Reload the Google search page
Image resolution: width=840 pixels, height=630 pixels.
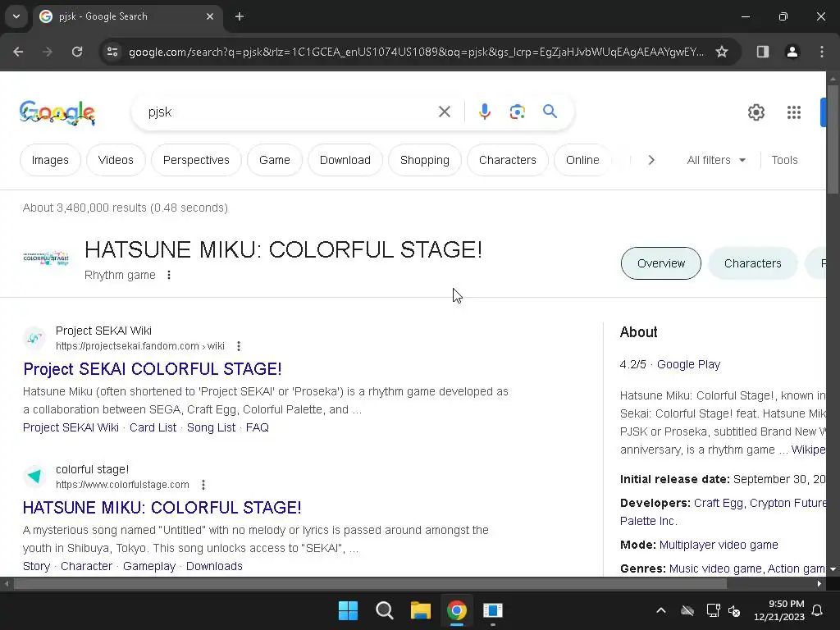pos(77,52)
